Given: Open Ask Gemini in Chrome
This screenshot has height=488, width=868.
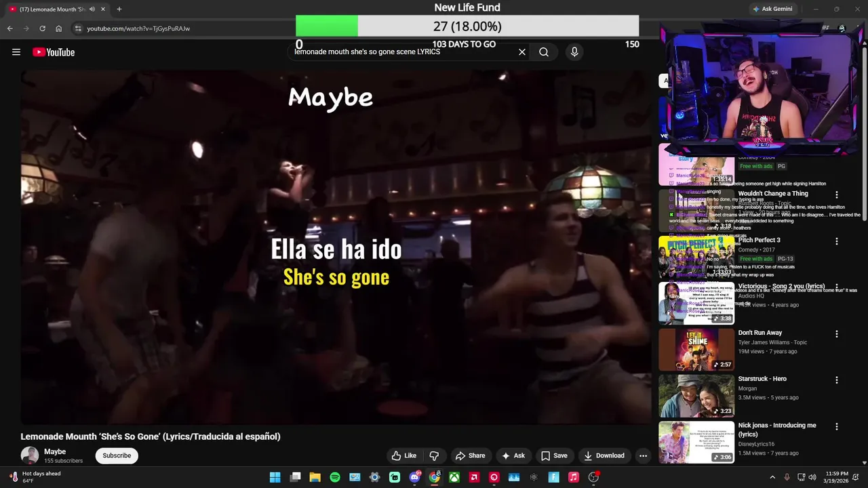Looking at the screenshot, I should 772,9.
